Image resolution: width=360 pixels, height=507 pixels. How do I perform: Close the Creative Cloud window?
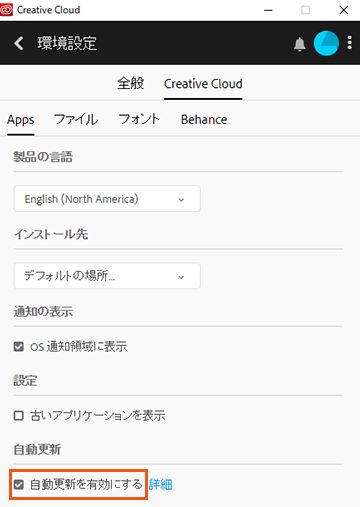pos(344,10)
